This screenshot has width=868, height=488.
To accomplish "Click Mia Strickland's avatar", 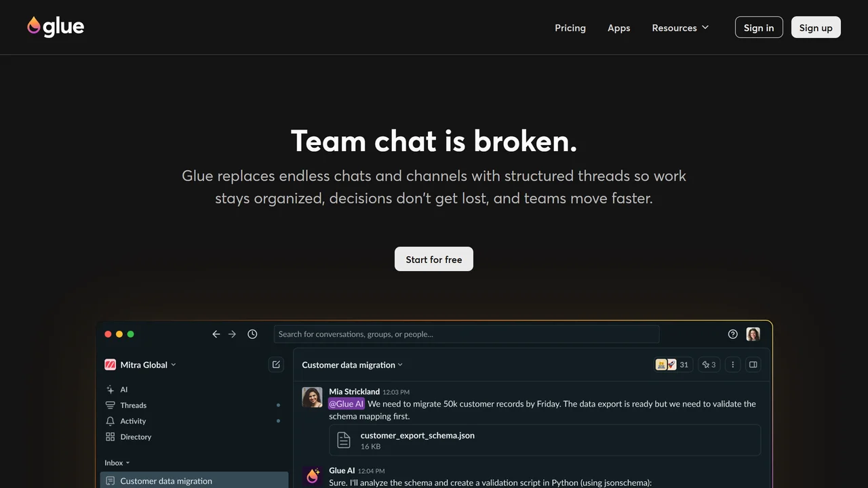I will coord(312,397).
